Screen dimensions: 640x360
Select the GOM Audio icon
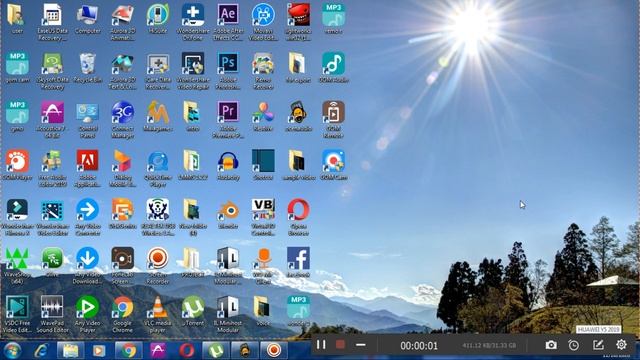pyautogui.click(x=333, y=68)
